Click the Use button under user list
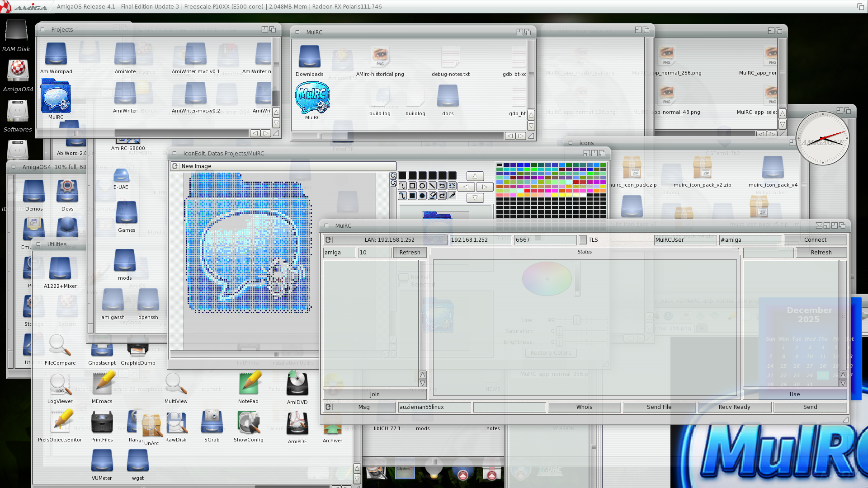Image resolution: width=868 pixels, height=488 pixels. pyautogui.click(x=795, y=394)
